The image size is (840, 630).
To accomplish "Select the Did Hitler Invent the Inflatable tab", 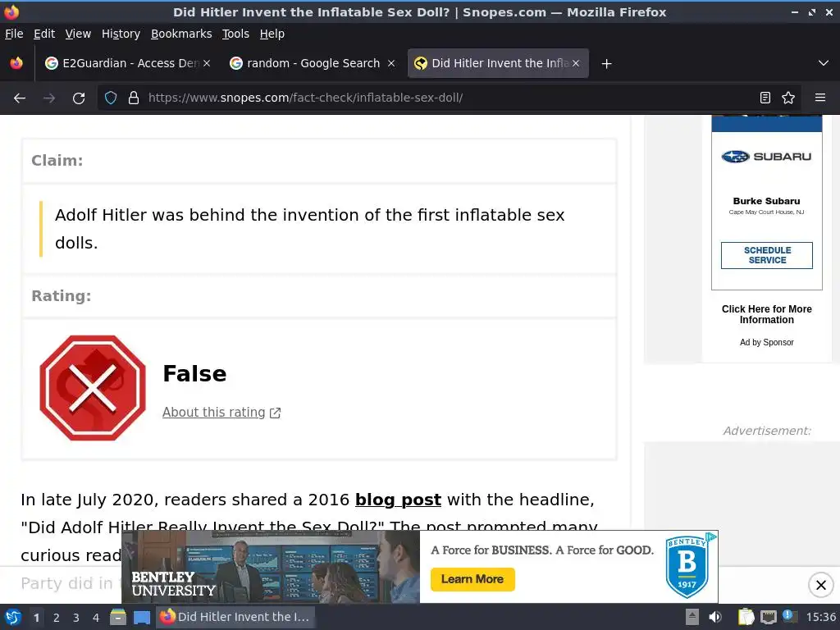I will coord(498,63).
